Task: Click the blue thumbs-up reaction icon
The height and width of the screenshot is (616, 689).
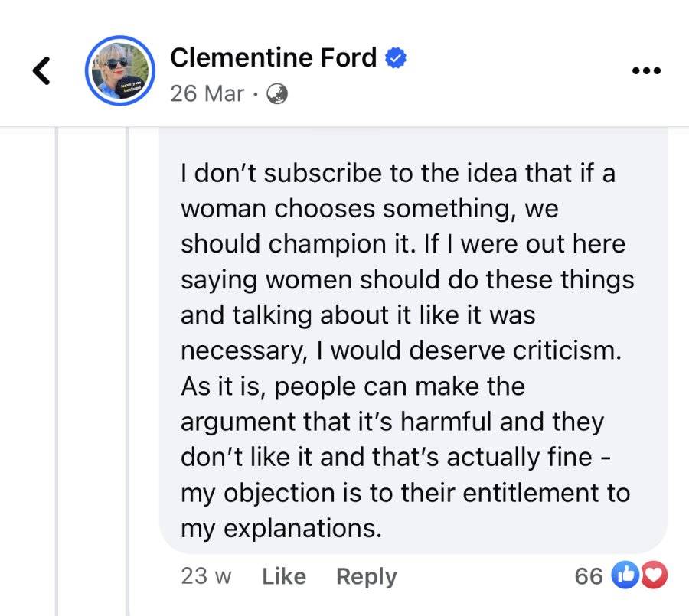Action: point(625,575)
